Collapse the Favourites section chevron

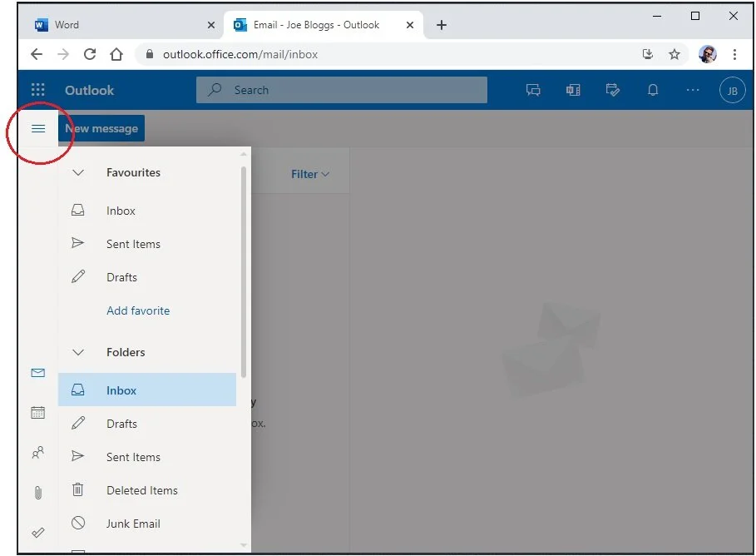tap(78, 172)
